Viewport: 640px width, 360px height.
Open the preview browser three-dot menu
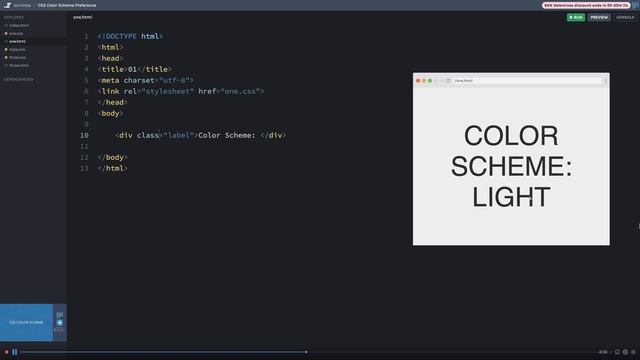coord(606,81)
